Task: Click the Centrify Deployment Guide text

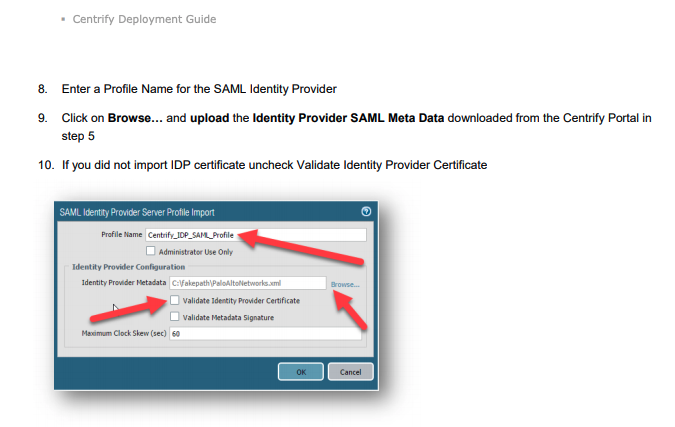Action: [144, 19]
